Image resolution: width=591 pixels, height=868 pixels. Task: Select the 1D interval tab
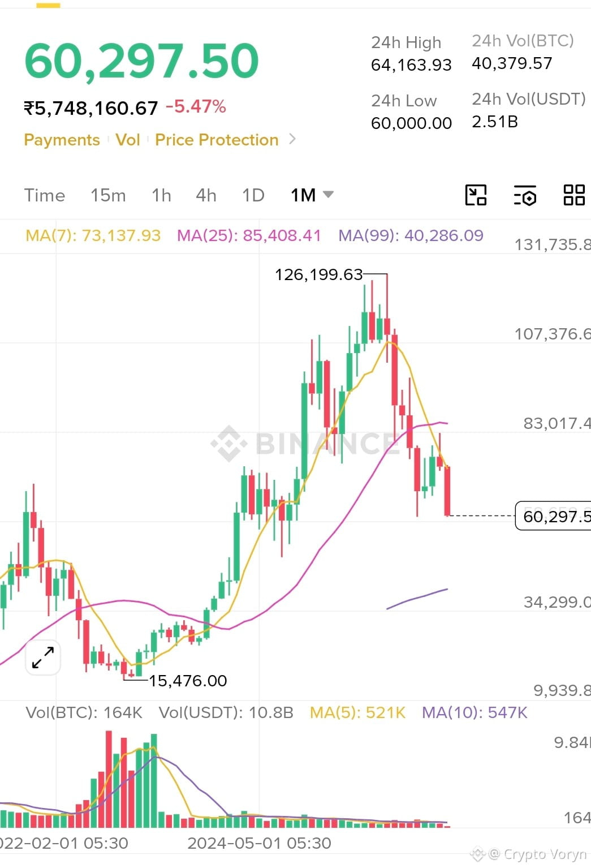click(x=253, y=195)
